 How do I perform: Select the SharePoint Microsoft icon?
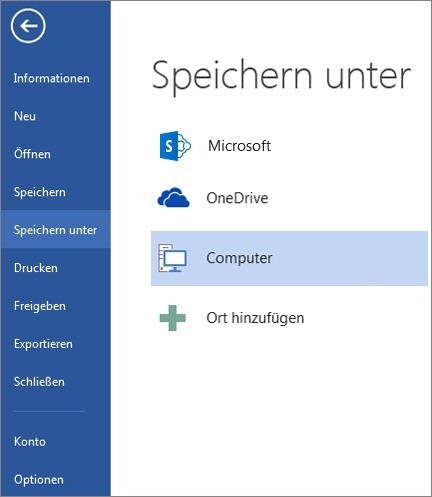(x=175, y=146)
